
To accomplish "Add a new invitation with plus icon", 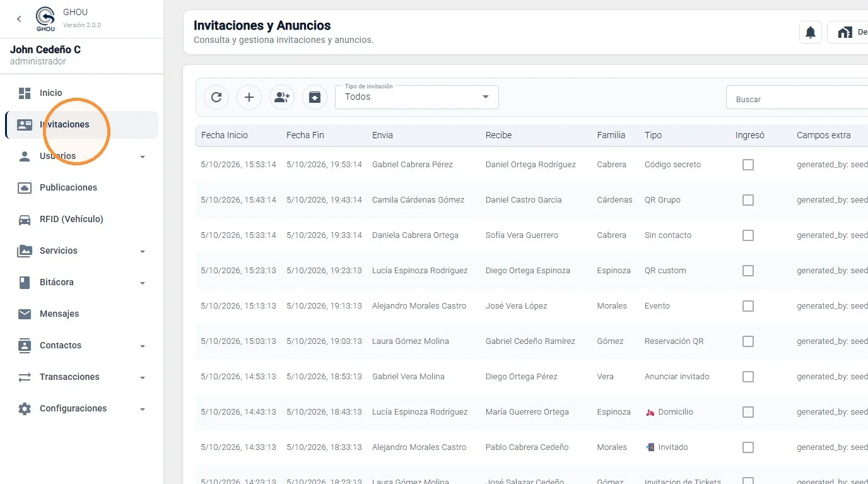I will pyautogui.click(x=249, y=97).
